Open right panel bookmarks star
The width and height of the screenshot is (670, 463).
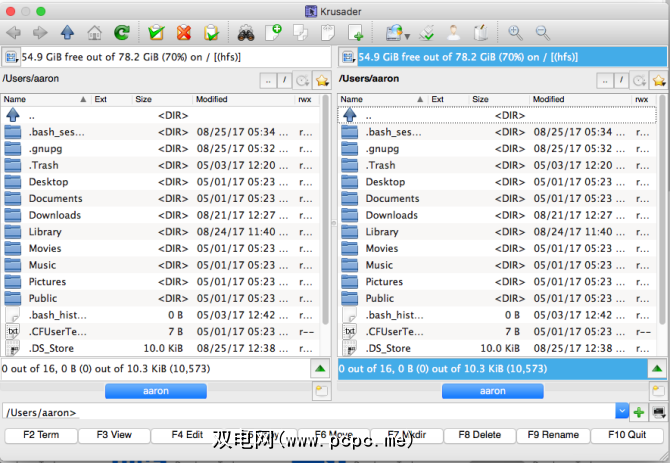659,81
